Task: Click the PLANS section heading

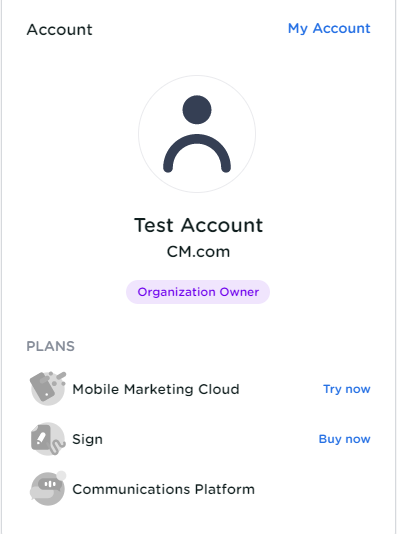Action: (50, 346)
